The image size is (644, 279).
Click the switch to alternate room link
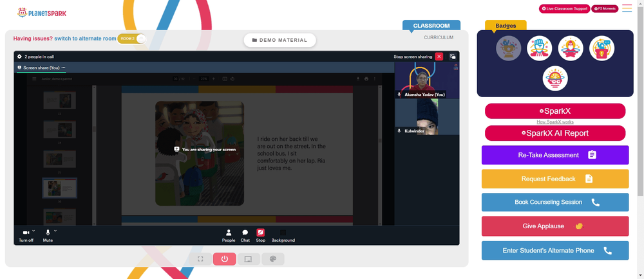(85, 39)
